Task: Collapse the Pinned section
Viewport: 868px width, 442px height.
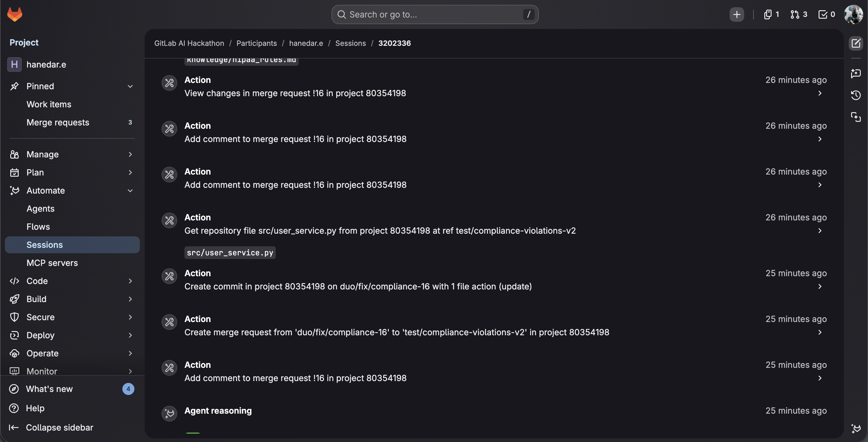Action: pos(130,86)
